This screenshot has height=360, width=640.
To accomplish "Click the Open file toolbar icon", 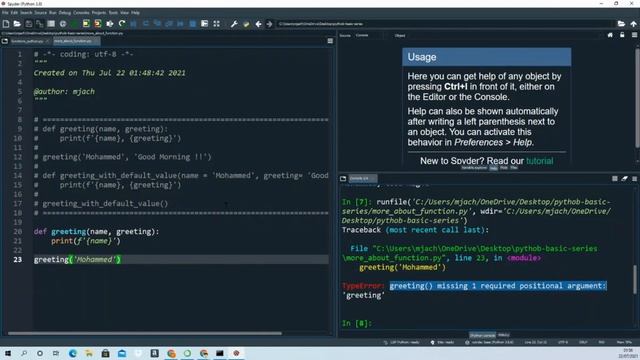I will pos(17,24).
